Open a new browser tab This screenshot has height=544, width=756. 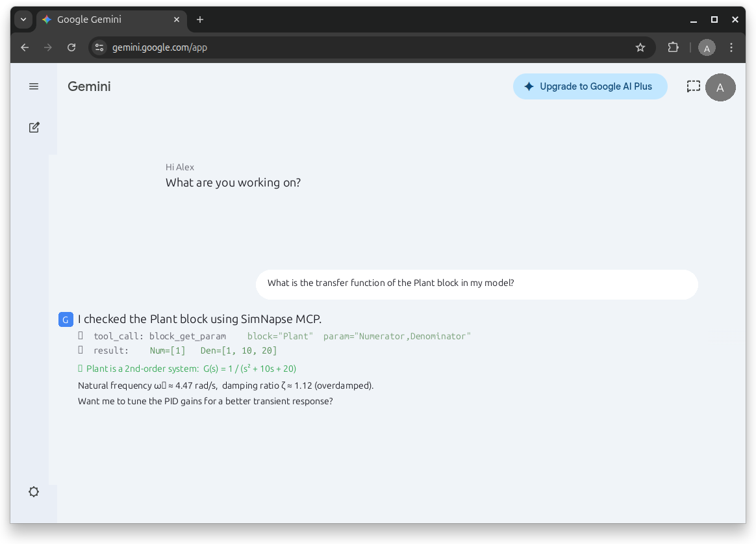[200, 19]
